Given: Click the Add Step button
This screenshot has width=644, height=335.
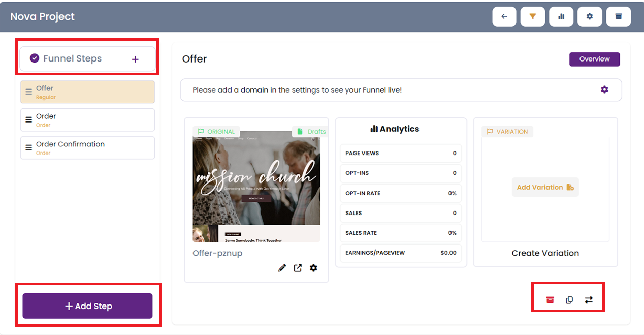Looking at the screenshot, I should (x=87, y=306).
